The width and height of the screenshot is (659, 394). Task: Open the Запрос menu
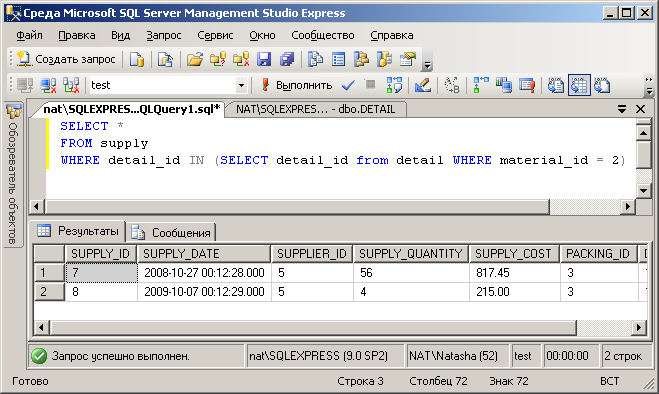tap(164, 35)
